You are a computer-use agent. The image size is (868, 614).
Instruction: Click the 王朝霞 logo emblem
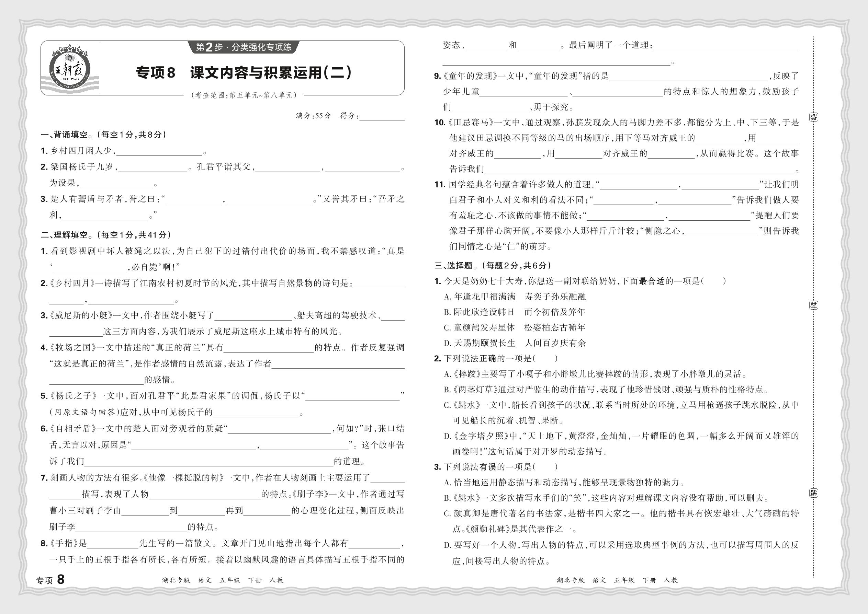[70, 69]
